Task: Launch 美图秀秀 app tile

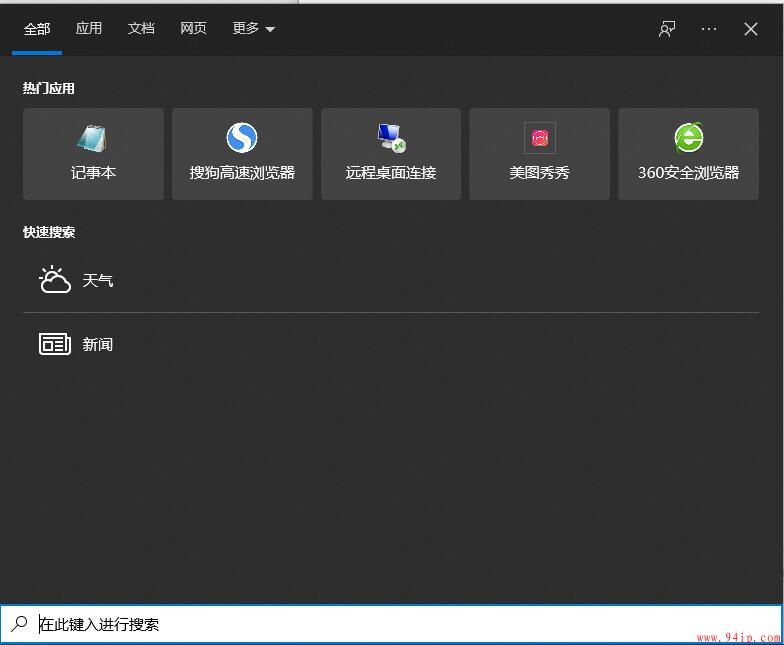Action: pos(540,154)
